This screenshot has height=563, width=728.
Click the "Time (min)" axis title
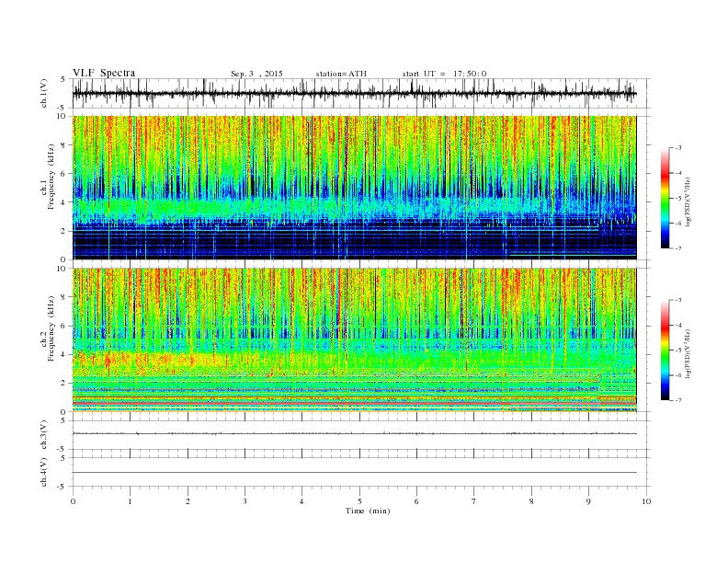click(368, 511)
